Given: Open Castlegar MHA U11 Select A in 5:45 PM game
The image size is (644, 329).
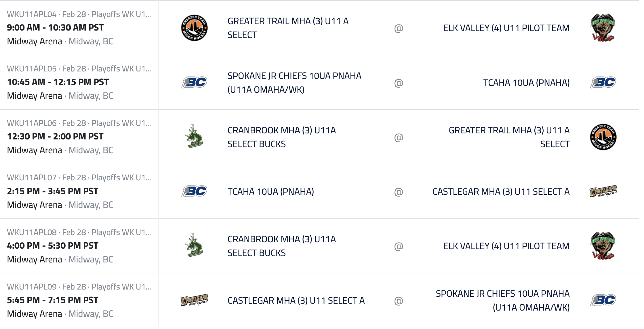Looking at the screenshot, I should pyautogui.click(x=296, y=300).
